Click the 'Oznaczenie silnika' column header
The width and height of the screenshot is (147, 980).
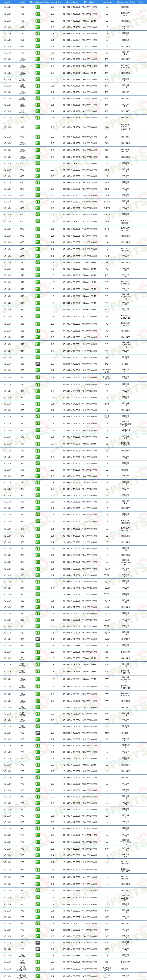[126, 2]
